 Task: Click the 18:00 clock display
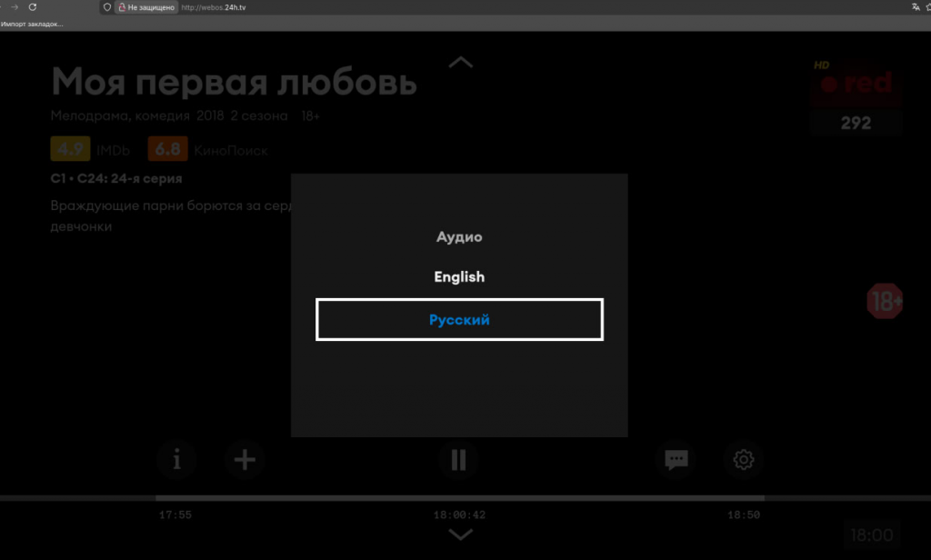pyautogui.click(x=872, y=535)
